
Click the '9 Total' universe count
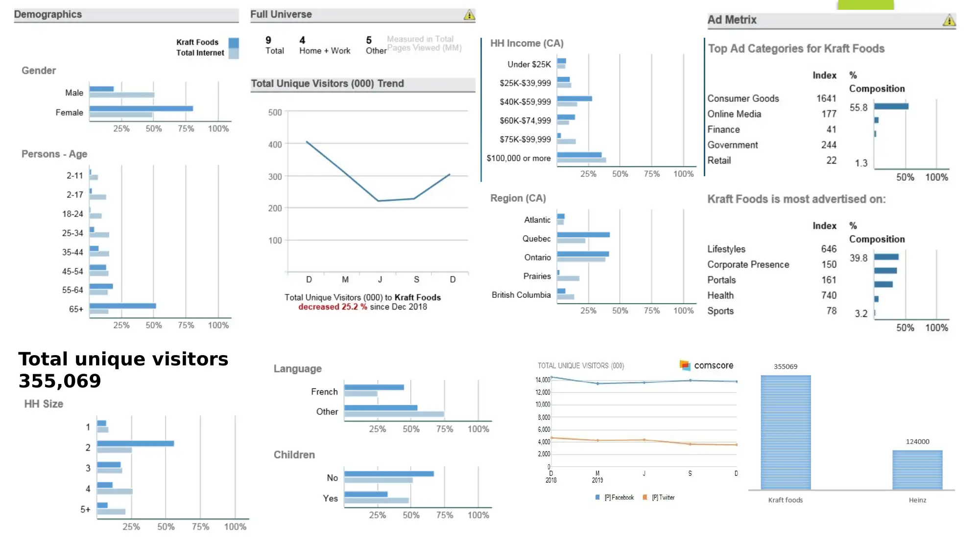pyautogui.click(x=274, y=45)
